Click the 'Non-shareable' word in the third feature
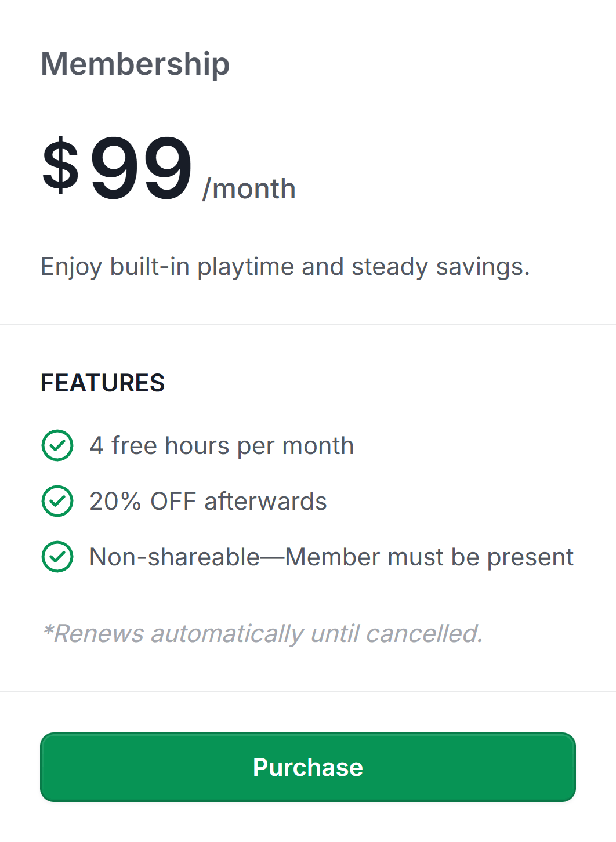The height and width of the screenshot is (842, 616). 175,557
